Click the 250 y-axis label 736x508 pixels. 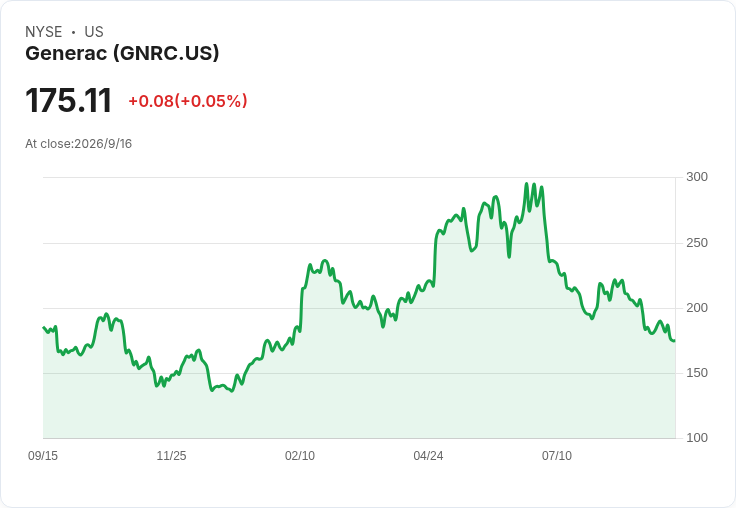[x=697, y=243]
